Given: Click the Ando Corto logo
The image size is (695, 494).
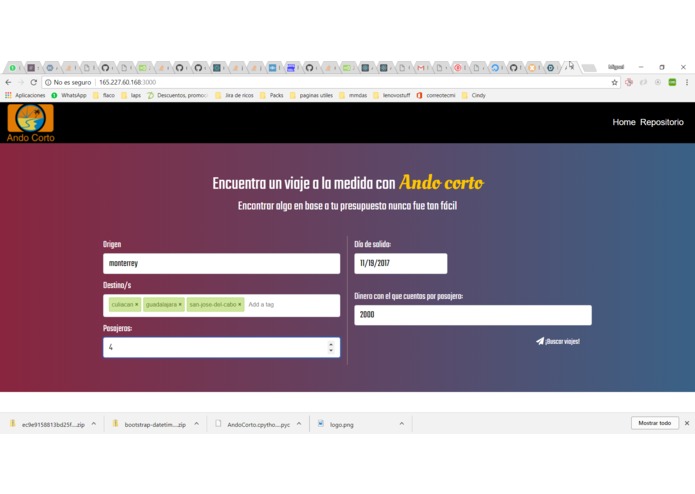Looking at the screenshot, I should tap(31, 123).
